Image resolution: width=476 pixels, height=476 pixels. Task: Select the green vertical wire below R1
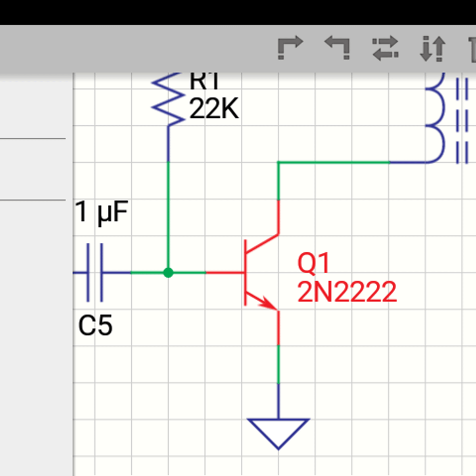(x=168, y=214)
